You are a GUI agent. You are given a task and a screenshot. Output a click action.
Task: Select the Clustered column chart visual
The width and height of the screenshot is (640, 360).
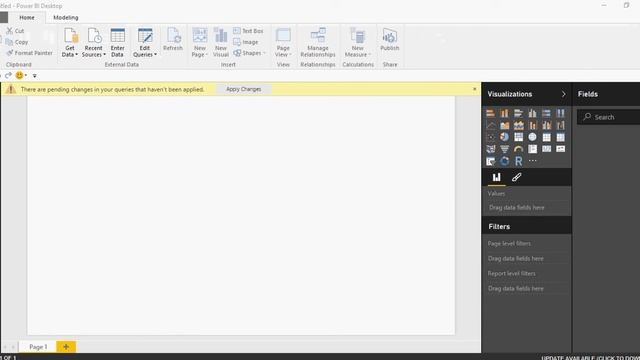tap(532, 113)
